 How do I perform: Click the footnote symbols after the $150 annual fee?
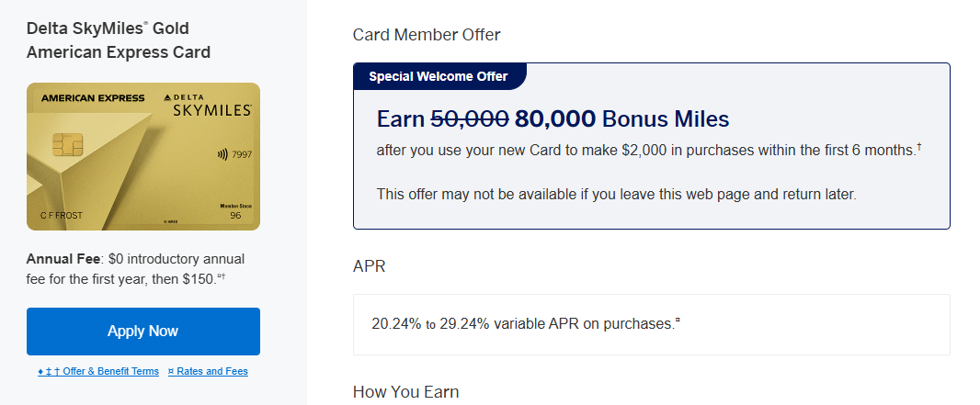(x=221, y=276)
